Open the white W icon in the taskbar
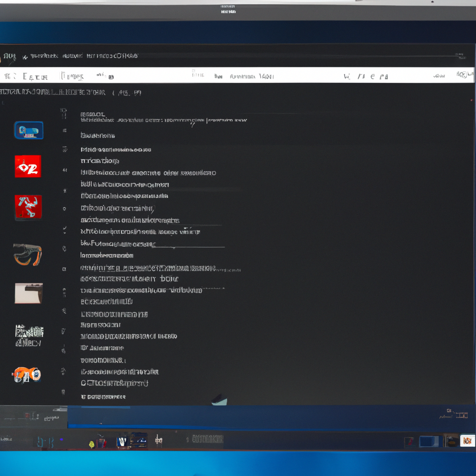Image resolution: width=476 pixels, height=476 pixels. 122,441
